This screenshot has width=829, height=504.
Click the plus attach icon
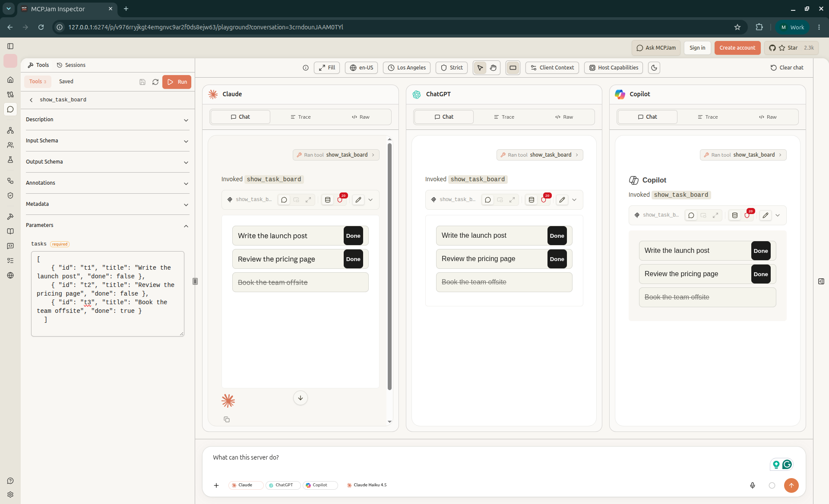[216, 485]
